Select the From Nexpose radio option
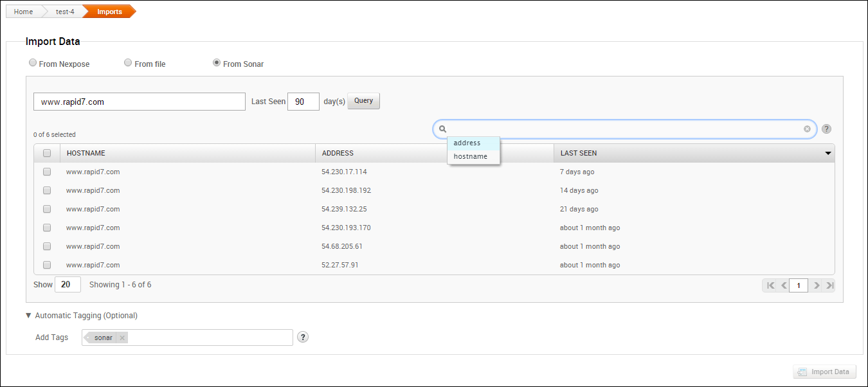868x387 pixels. tap(33, 63)
